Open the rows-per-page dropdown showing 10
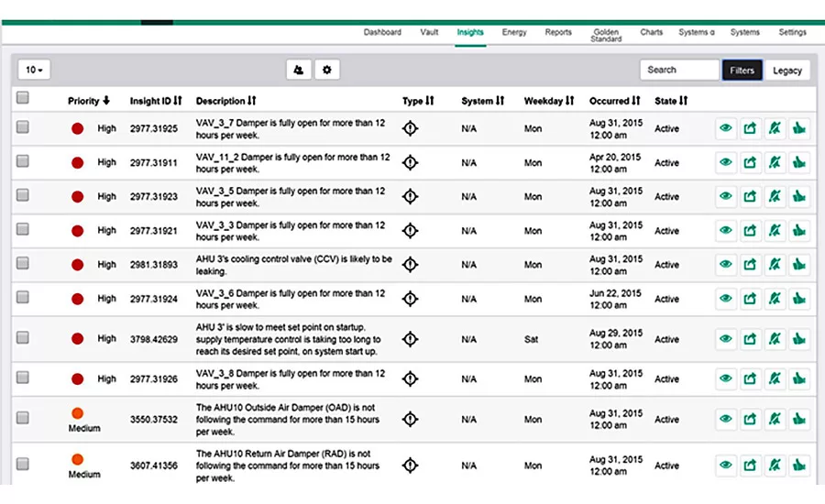The image size is (825, 504). tap(34, 70)
